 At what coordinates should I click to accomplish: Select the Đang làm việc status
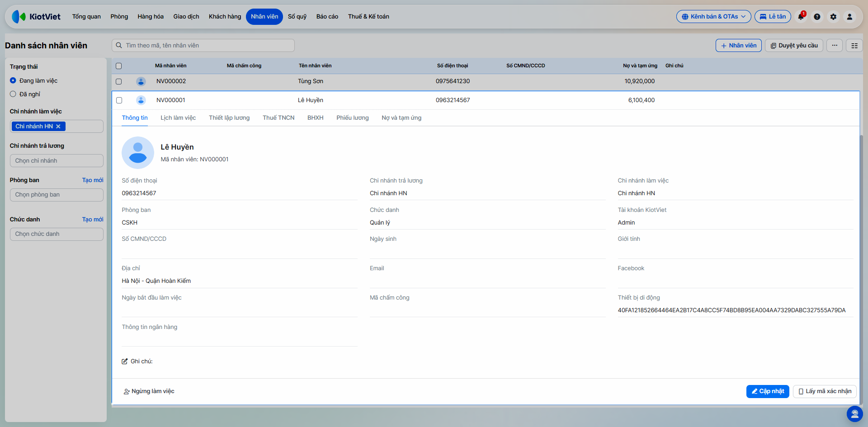pos(13,80)
